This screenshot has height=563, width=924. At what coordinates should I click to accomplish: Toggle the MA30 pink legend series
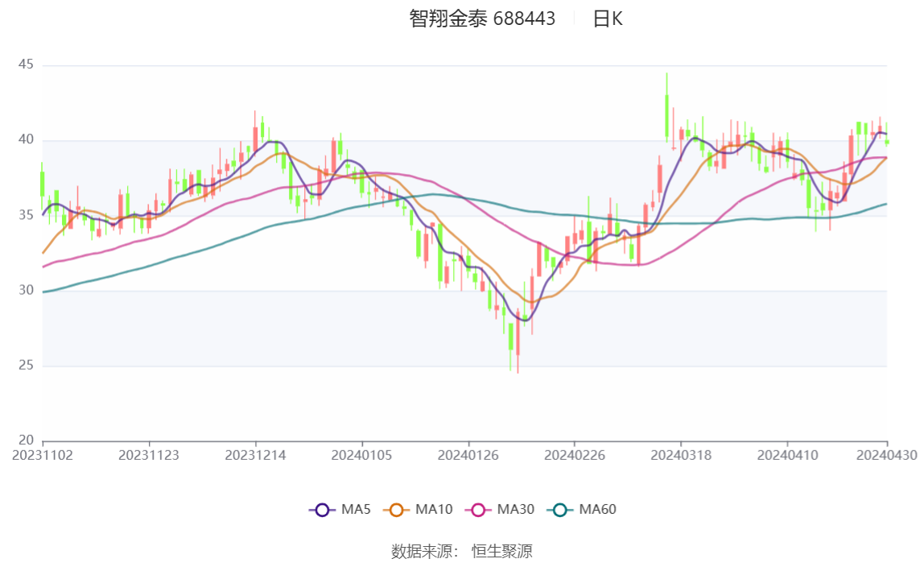point(479,510)
